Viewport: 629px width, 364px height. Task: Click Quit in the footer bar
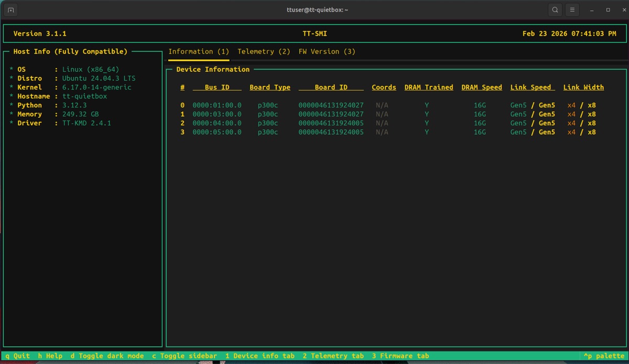click(x=18, y=356)
